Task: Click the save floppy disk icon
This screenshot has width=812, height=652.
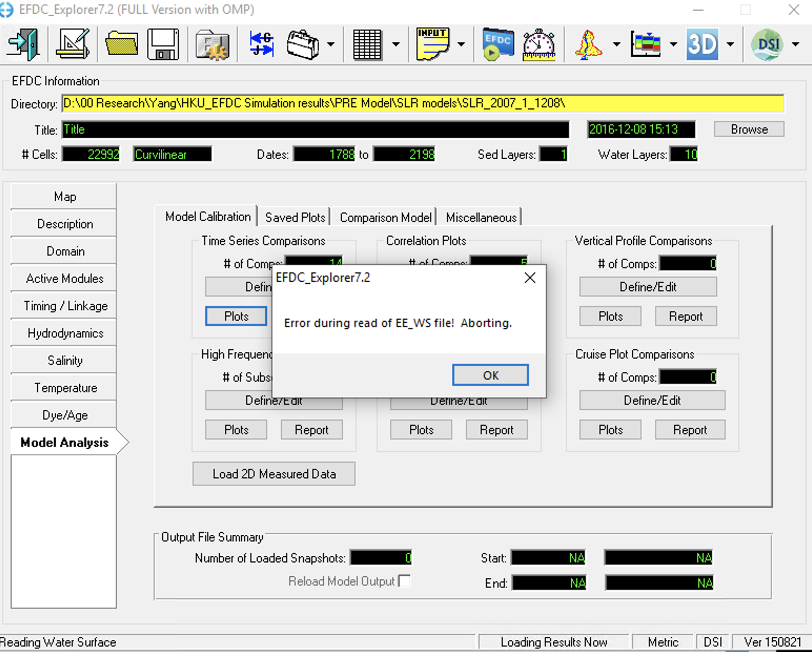Action: 163,44
